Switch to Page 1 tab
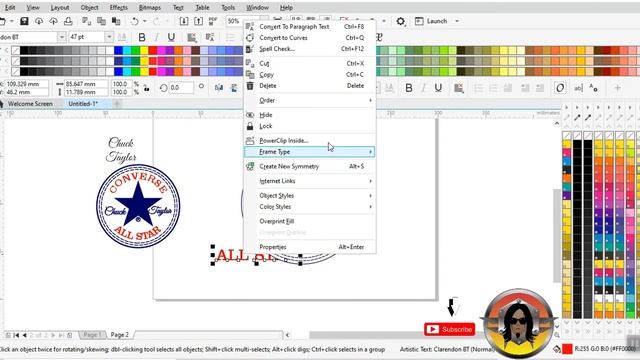Screen dimensions: 640x360 coord(92,335)
